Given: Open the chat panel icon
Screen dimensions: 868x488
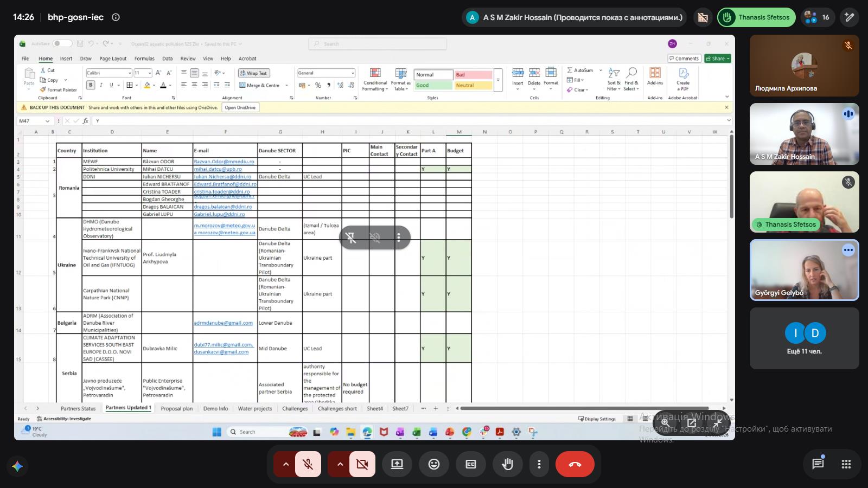Looking at the screenshot, I should click(818, 464).
